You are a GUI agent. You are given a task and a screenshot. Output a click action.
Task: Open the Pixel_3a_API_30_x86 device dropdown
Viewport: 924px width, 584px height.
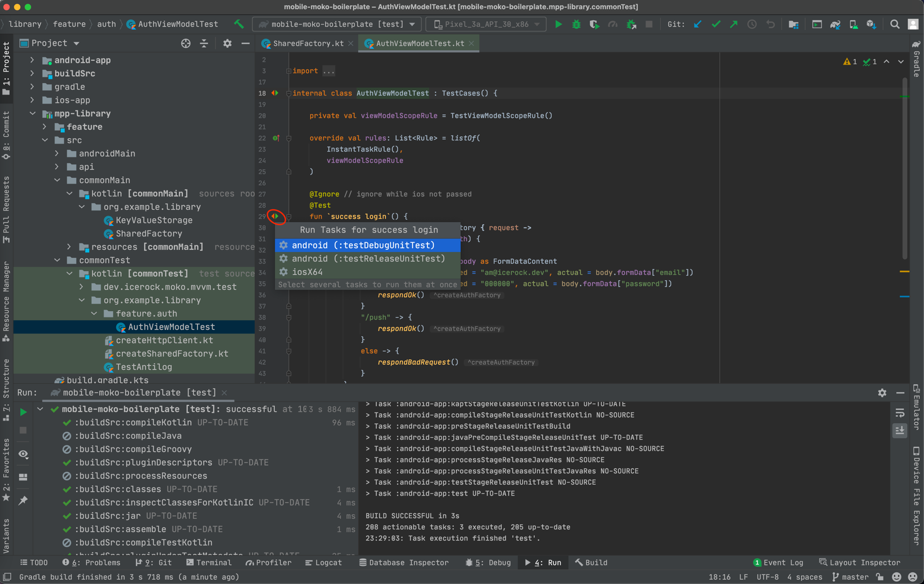(486, 24)
